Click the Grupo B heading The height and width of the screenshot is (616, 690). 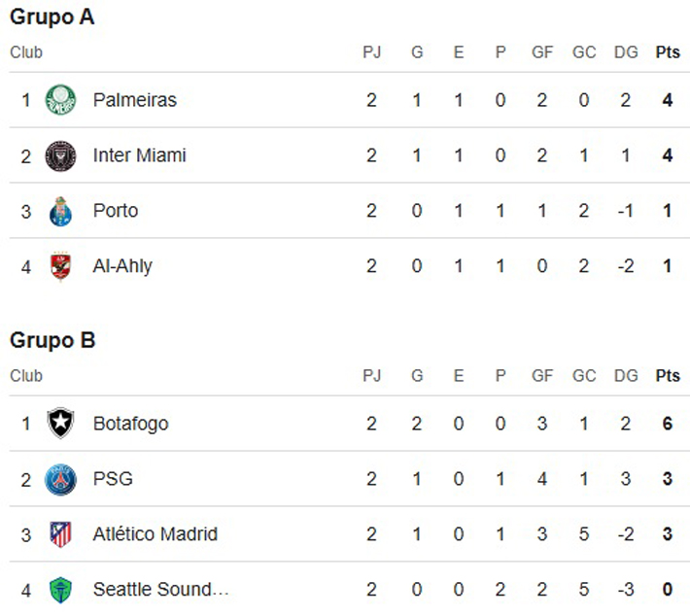(x=52, y=341)
